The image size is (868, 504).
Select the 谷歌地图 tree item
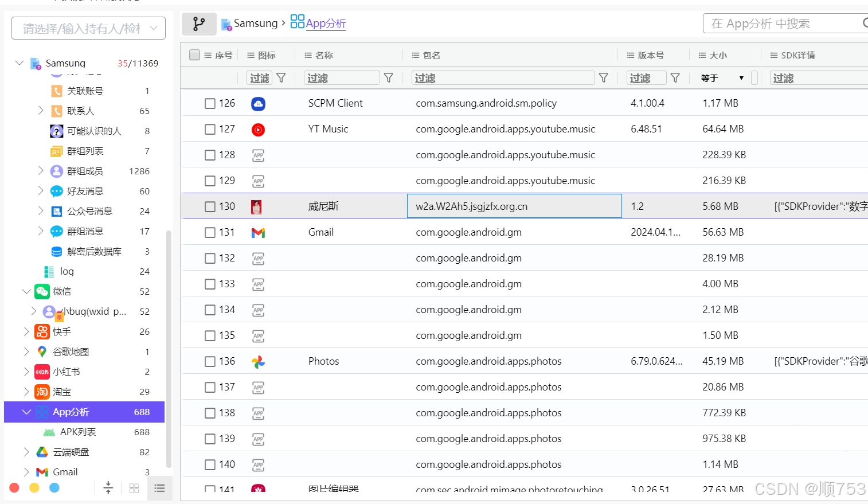[71, 351]
